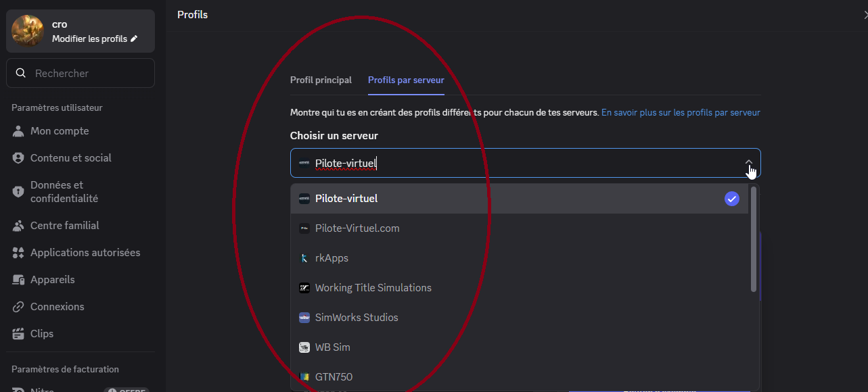
Task: Open En savoir plus sur les profils link
Action: point(681,113)
